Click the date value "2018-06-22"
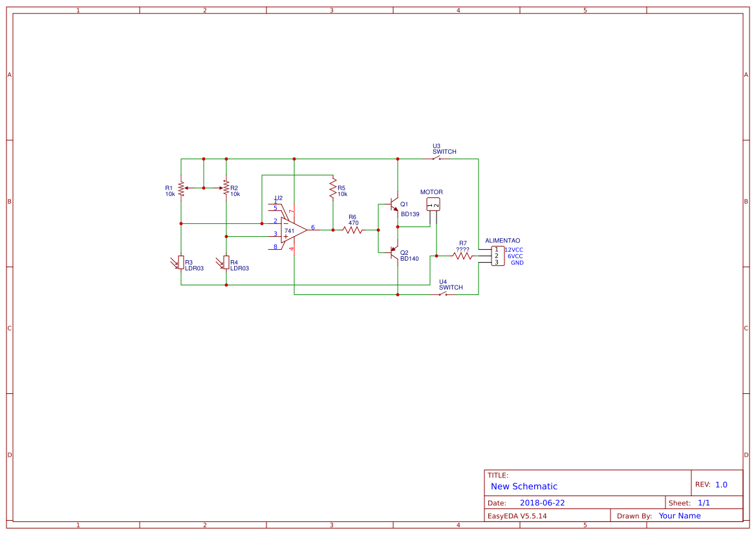This screenshot has width=756, height=535. (543, 503)
